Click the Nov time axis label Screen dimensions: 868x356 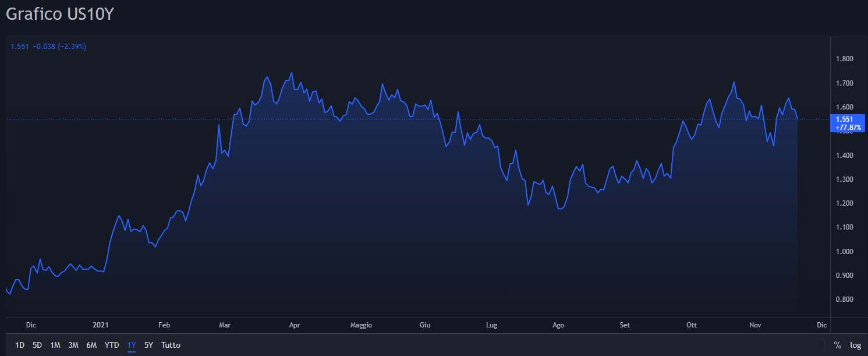pos(755,325)
